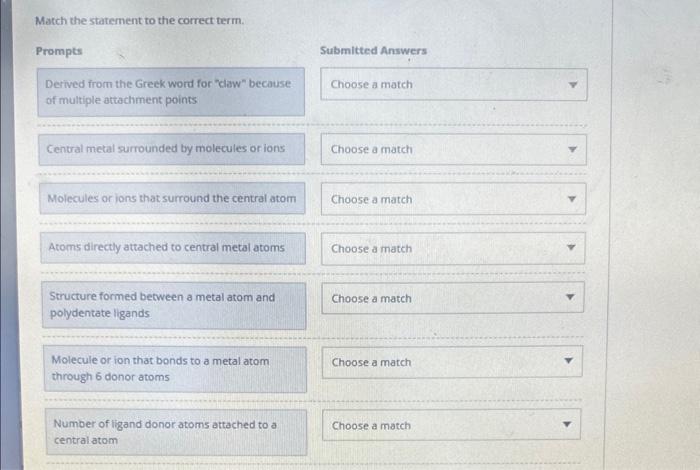Screen dimensions: 700x470
Task: Click arrow icon on polydentate ligands answer box
Action: coord(570,297)
